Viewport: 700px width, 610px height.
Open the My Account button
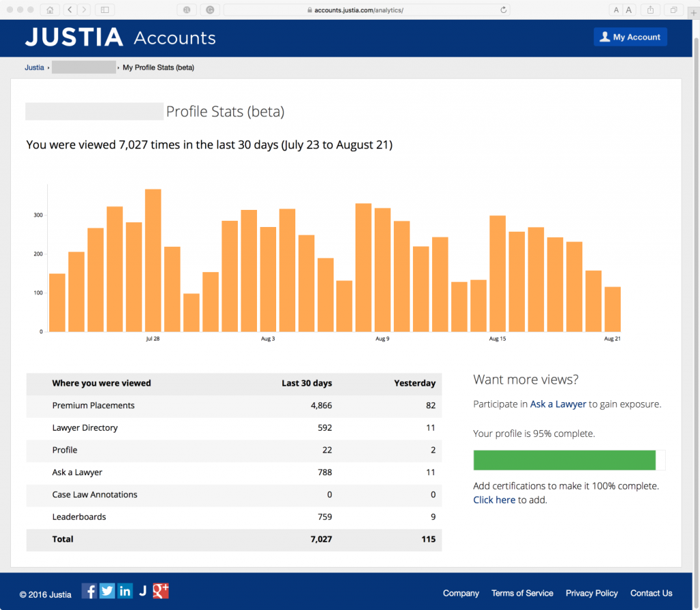coord(630,37)
